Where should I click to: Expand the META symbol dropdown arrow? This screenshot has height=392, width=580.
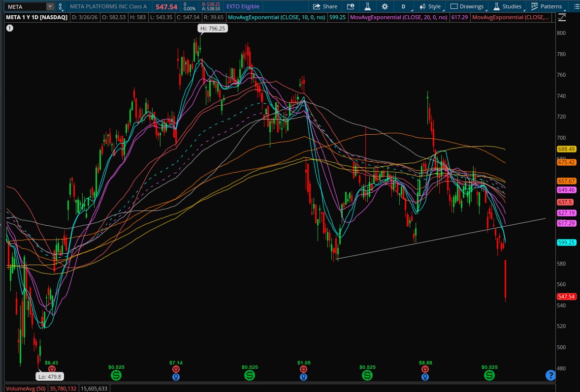50,7
